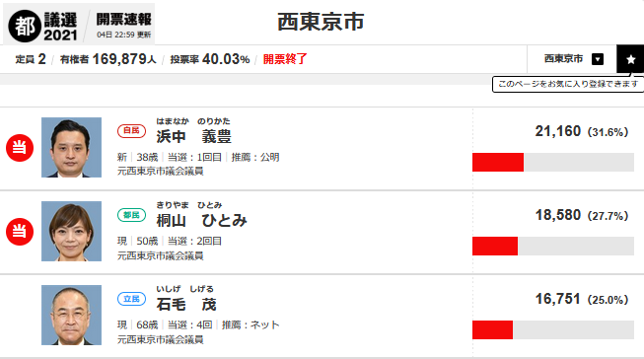
Task: Click the 当 elected mark beside 浜中義豊
Action: (20, 148)
